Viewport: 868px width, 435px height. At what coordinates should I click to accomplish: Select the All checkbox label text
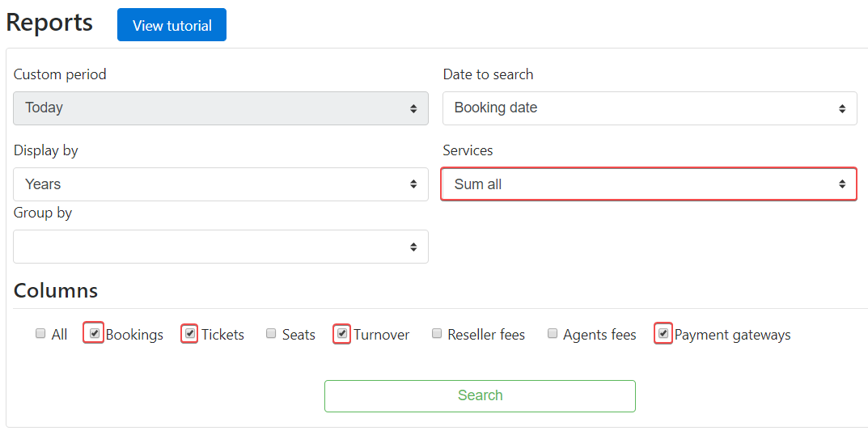(x=59, y=335)
